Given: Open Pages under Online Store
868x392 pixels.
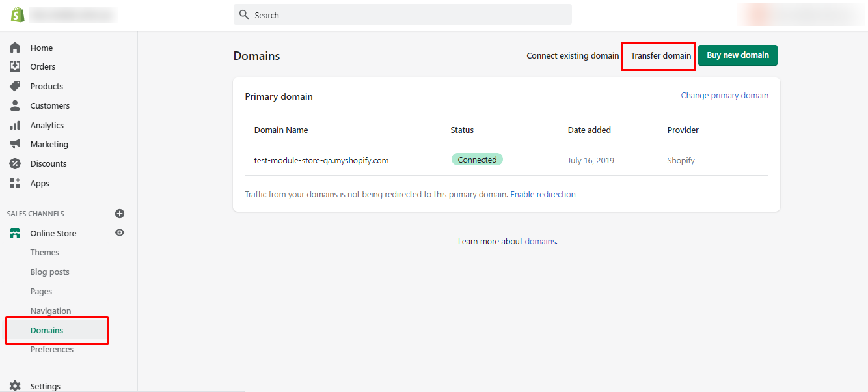Looking at the screenshot, I should click(x=41, y=291).
